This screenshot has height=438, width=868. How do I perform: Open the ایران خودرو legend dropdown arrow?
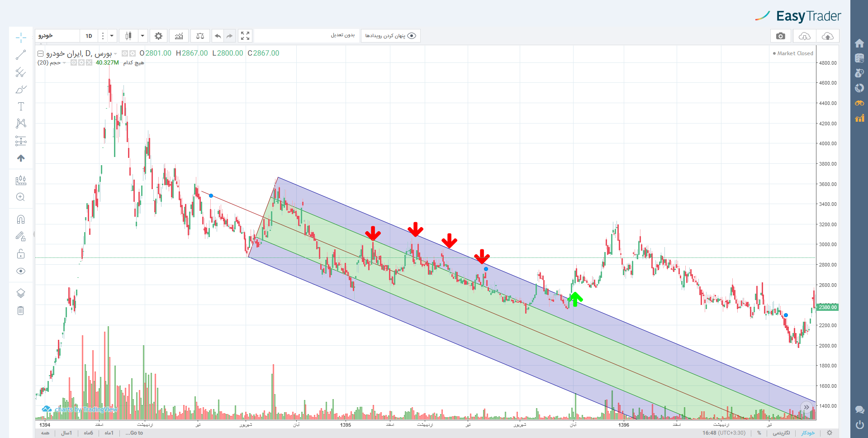click(115, 54)
